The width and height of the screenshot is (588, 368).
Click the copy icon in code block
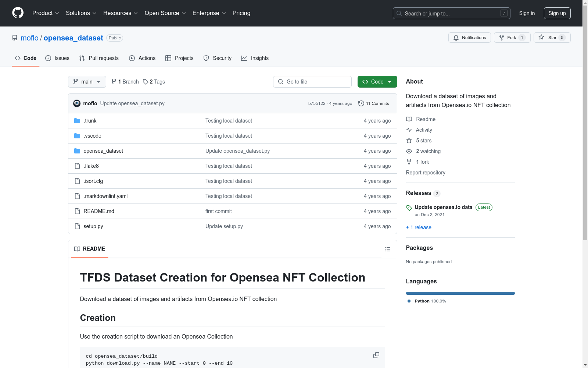pos(376,355)
